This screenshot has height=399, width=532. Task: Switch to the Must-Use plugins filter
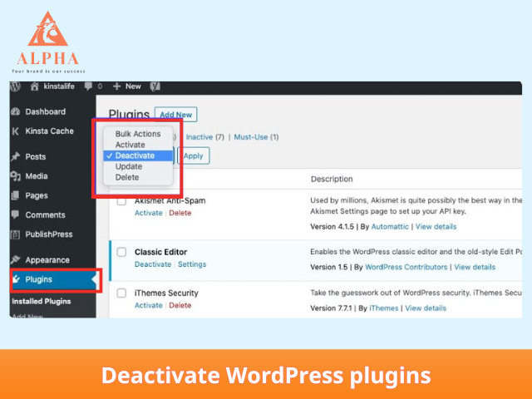tap(255, 137)
